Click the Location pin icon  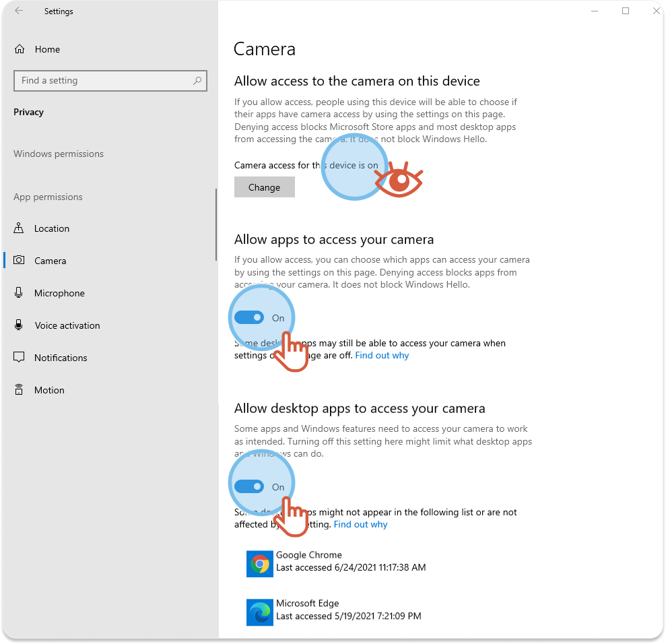20,228
